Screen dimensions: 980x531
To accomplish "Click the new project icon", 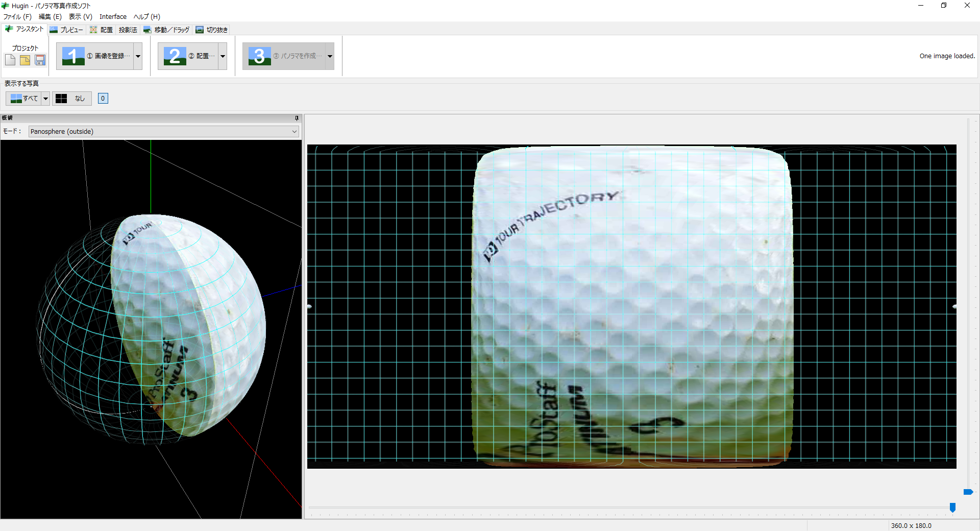I will (x=10, y=60).
